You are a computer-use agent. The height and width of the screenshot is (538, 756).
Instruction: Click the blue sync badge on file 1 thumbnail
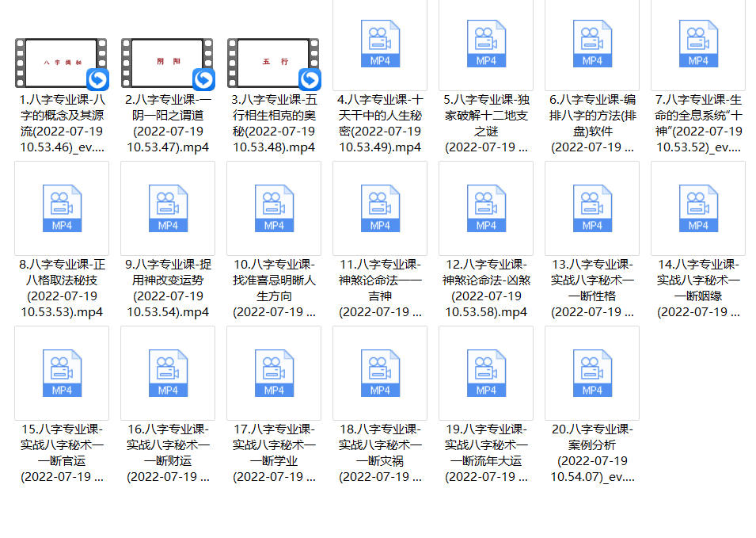tap(97, 79)
